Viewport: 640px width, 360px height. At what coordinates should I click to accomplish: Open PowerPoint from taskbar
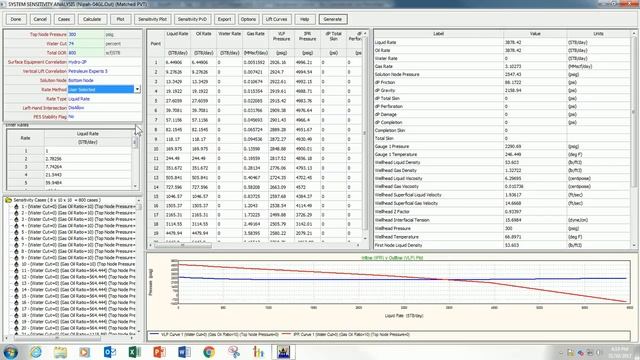pos(159,352)
